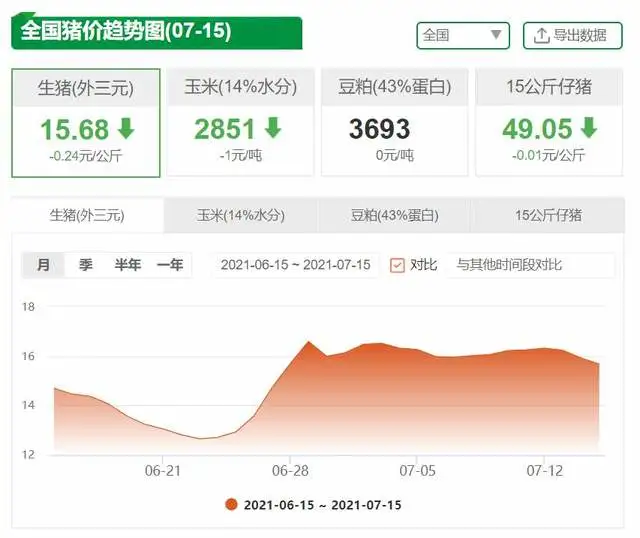Click the -0.24元/公斤 change text
640x538 pixels.
coord(86,156)
